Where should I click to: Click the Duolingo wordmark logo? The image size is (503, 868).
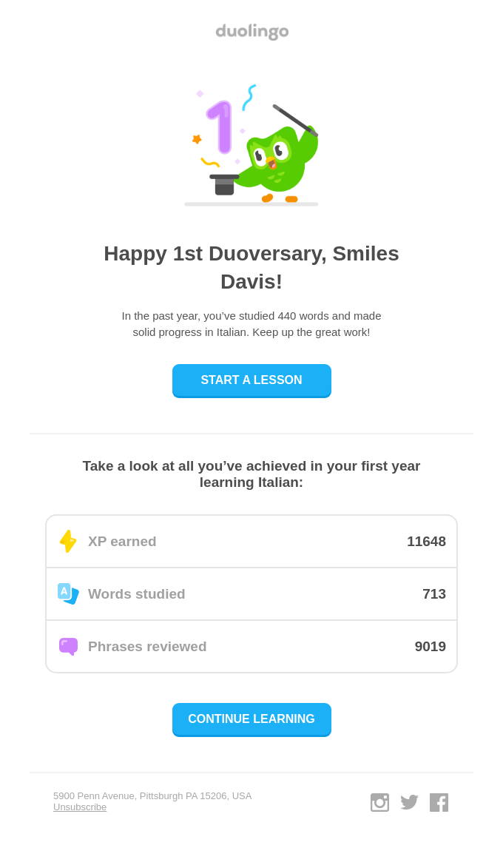(x=251, y=32)
